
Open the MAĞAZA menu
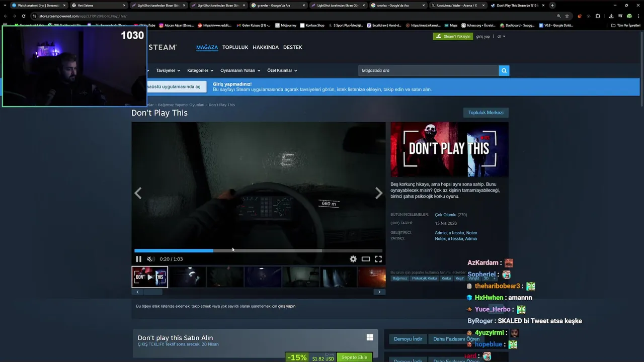click(207, 47)
